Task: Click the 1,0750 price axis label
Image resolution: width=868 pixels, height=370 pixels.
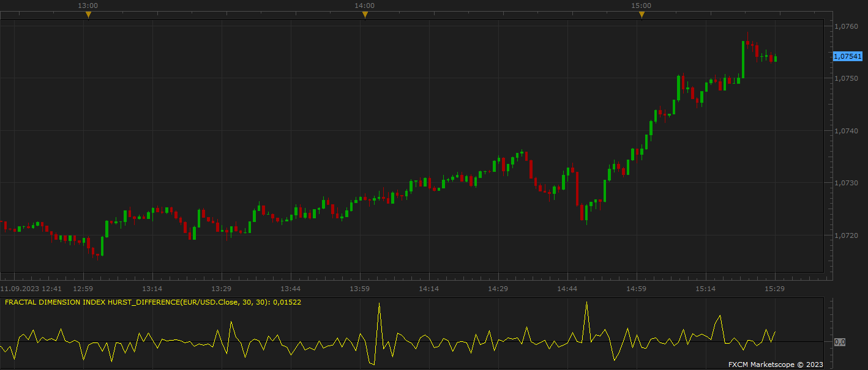Action: point(847,78)
